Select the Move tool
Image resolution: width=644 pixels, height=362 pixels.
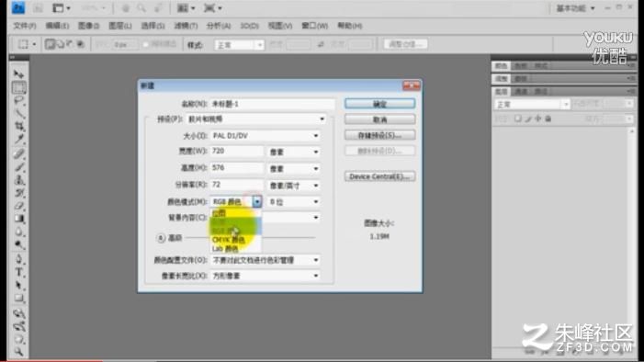[19, 74]
